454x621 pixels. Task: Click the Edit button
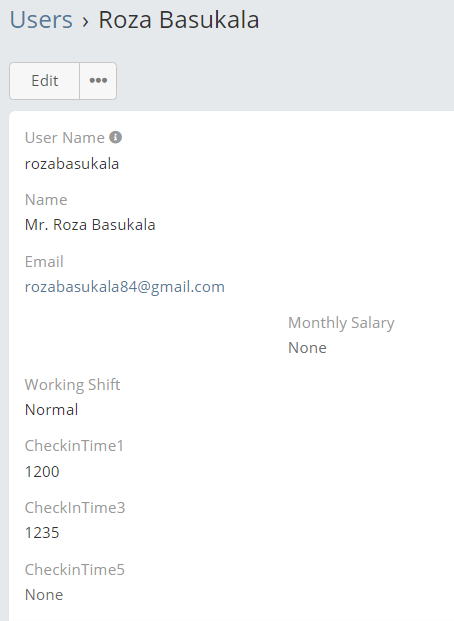pyautogui.click(x=44, y=81)
